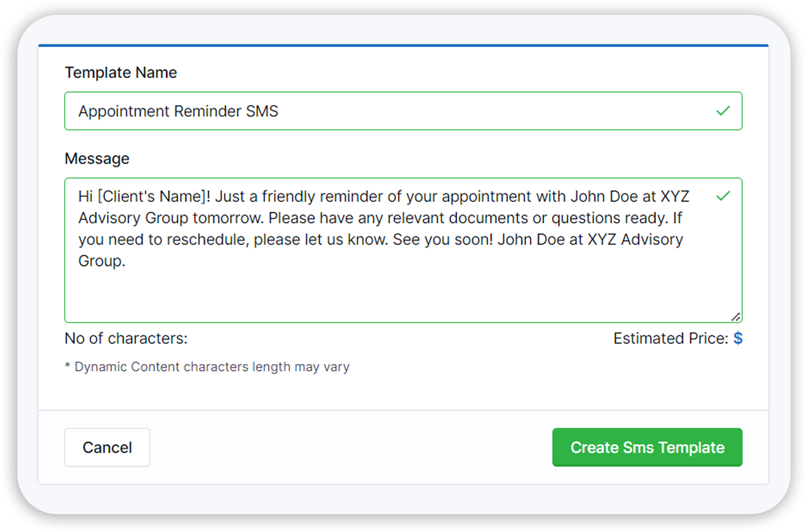
Task: Click the Cancel button
Action: click(107, 447)
